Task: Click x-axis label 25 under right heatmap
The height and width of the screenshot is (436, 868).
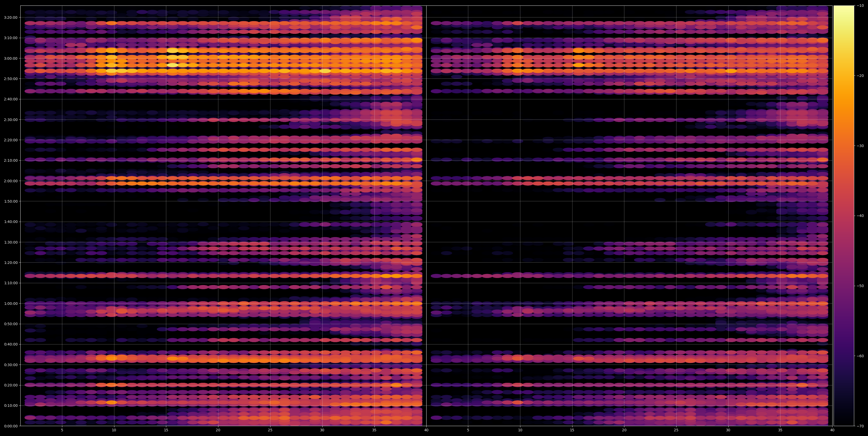Action: tap(676, 430)
